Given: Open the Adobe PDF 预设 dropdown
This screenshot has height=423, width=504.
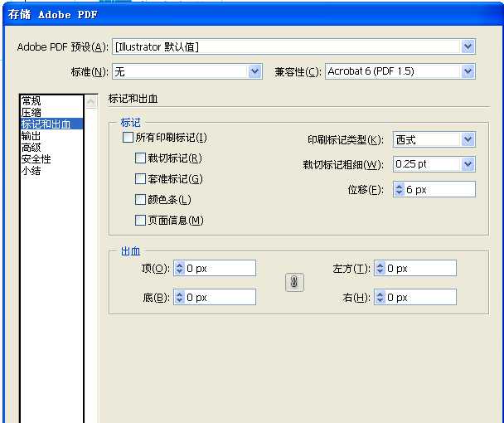Looking at the screenshot, I should coord(293,47).
